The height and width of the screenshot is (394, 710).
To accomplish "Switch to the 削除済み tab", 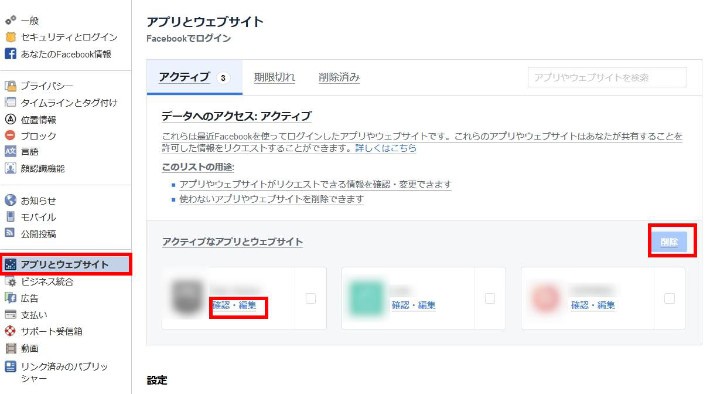I will pos(339,77).
